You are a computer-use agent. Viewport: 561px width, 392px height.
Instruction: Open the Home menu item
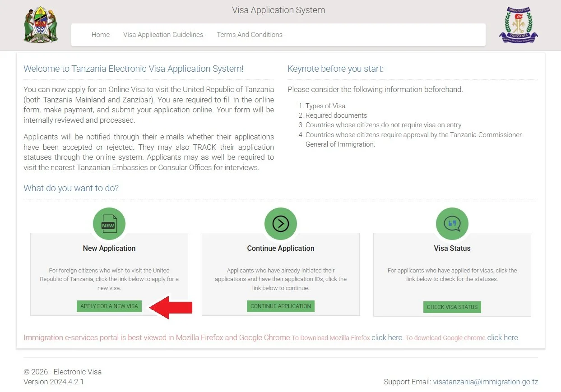click(101, 35)
